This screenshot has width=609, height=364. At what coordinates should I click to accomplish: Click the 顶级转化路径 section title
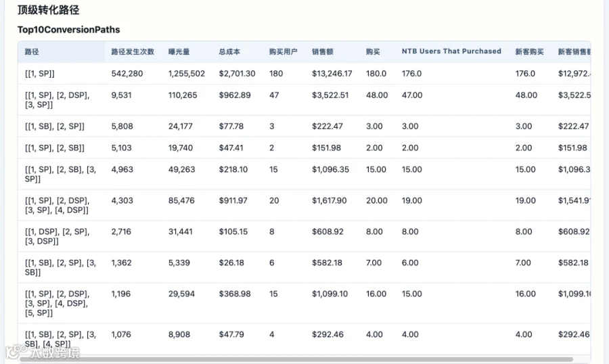click(x=49, y=9)
